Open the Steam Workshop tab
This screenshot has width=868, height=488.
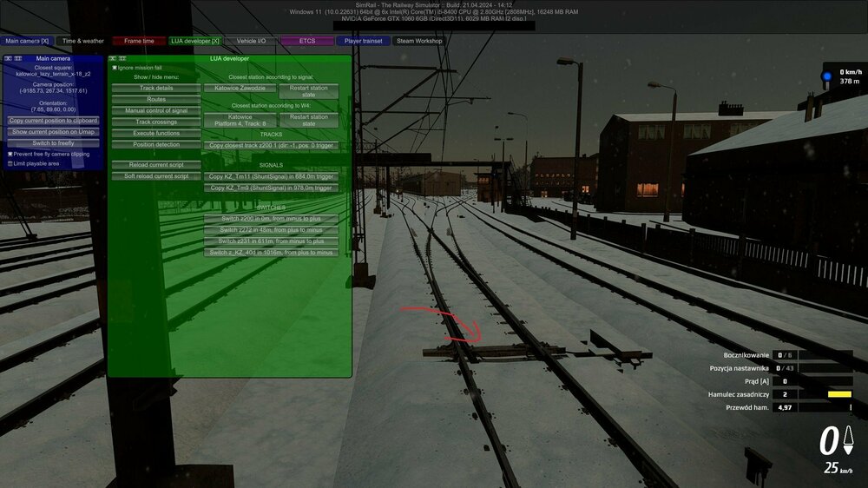click(x=419, y=41)
